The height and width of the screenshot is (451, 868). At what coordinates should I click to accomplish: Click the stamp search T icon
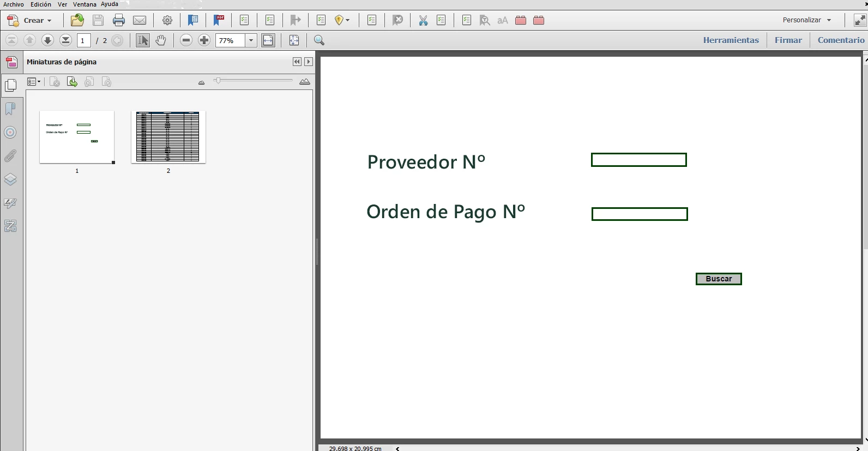[x=485, y=20]
